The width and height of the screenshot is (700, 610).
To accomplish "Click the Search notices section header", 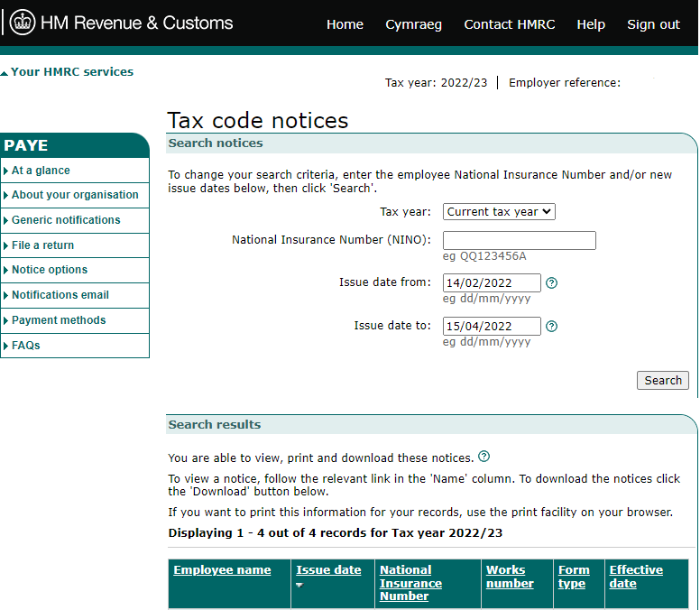I will (216, 143).
